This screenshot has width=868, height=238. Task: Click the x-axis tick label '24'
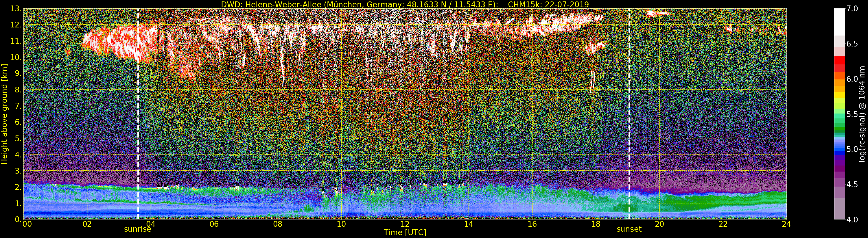click(786, 224)
